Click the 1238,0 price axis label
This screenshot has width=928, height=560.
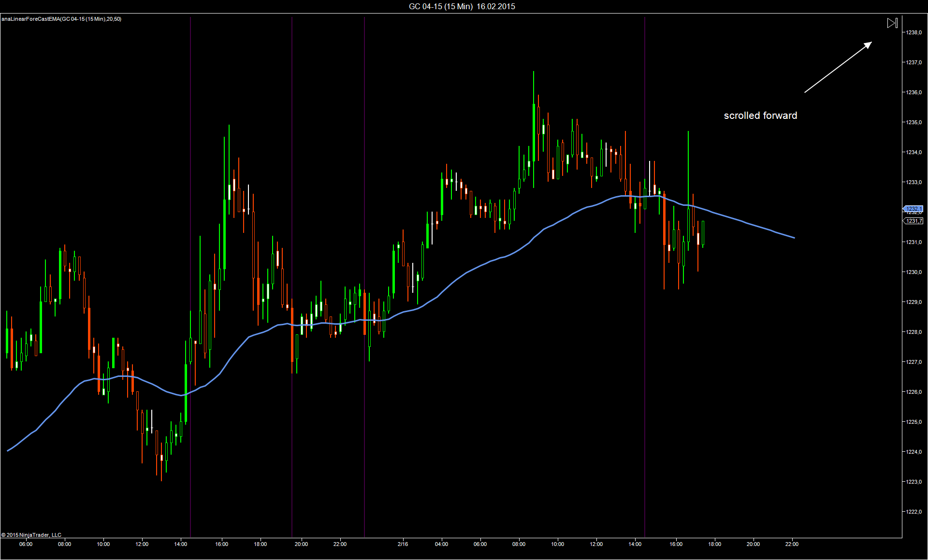[x=913, y=32]
